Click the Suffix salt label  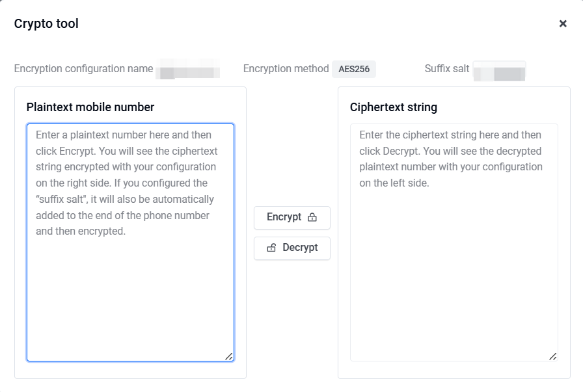coord(447,69)
